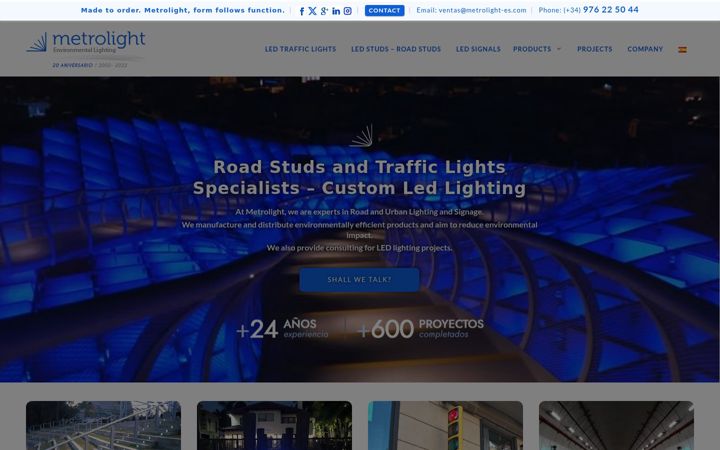Screen dimensions: 720x450
Task: Click the 'We also provide consulting' sentence
Action: pyautogui.click(x=360, y=248)
